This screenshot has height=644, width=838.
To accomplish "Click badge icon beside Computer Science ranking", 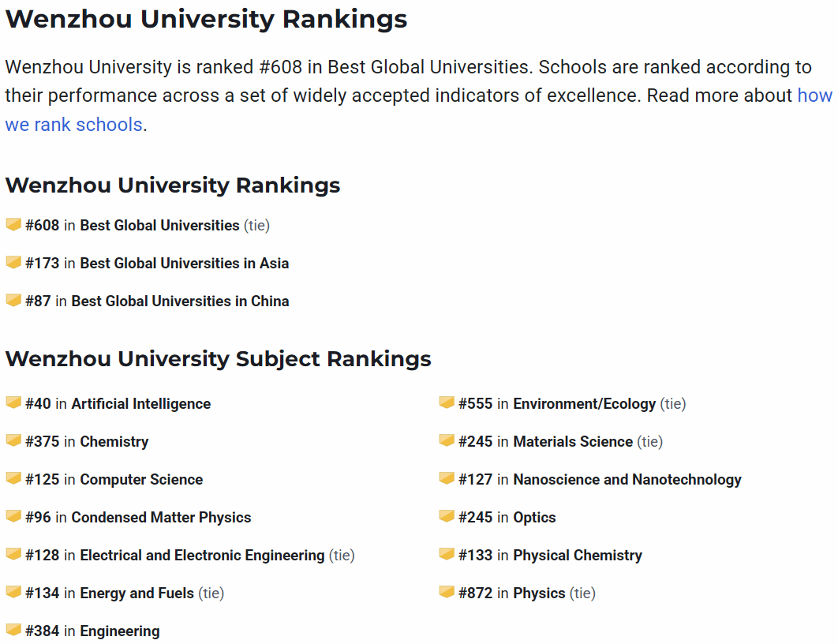I will (x=13, y=478).
